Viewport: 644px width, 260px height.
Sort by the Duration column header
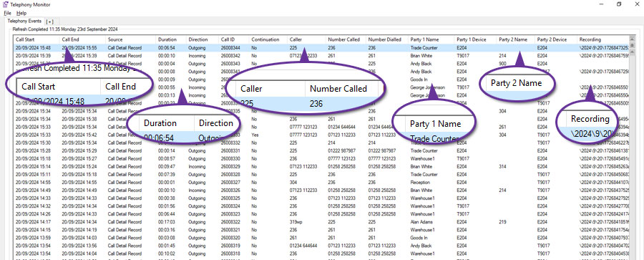click(x=171, y=39)
